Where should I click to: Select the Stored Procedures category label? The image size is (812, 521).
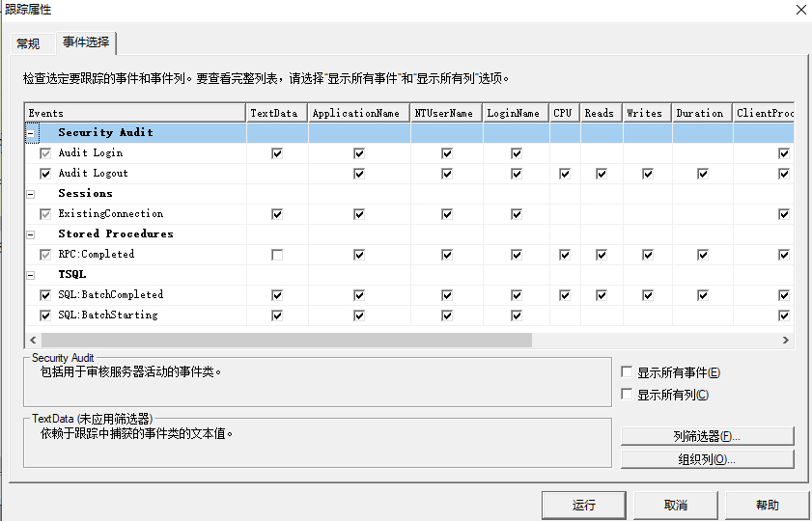pyautogui.click(x=116, y=233)
